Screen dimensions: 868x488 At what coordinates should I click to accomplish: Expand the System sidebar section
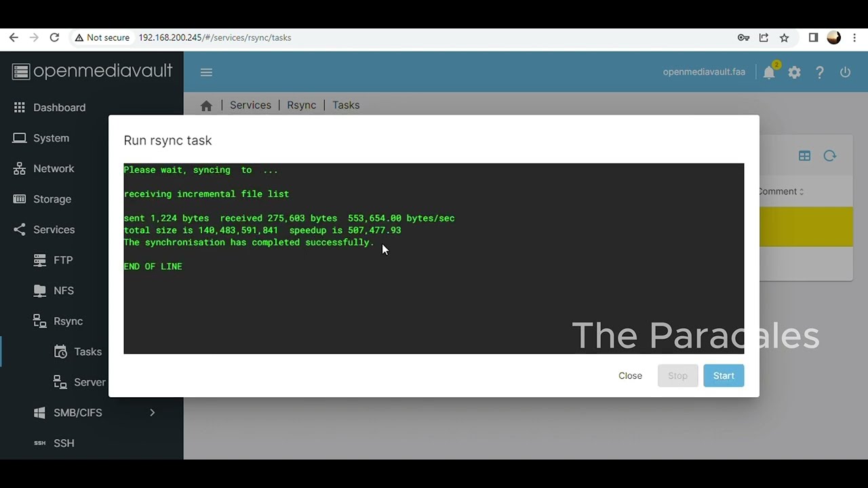click(92, 138)
